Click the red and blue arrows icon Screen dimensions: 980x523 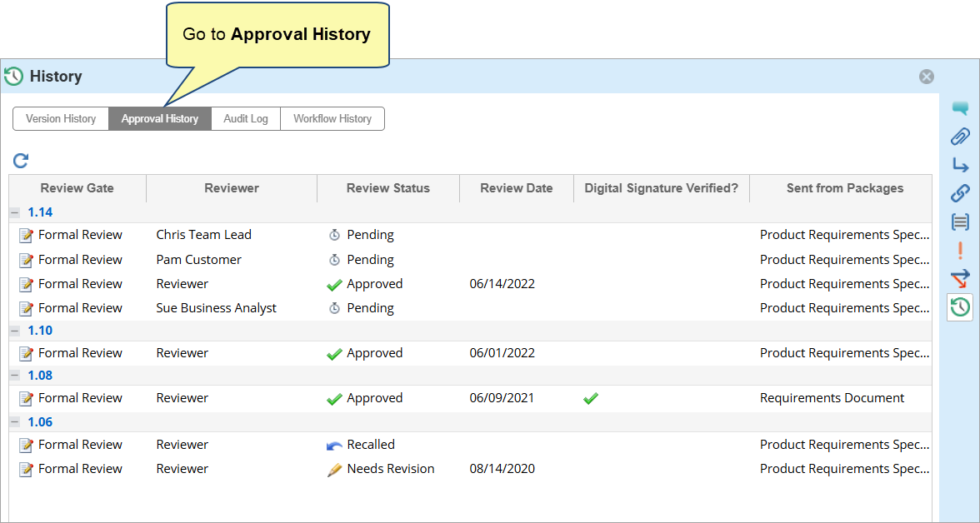point(960,278)
